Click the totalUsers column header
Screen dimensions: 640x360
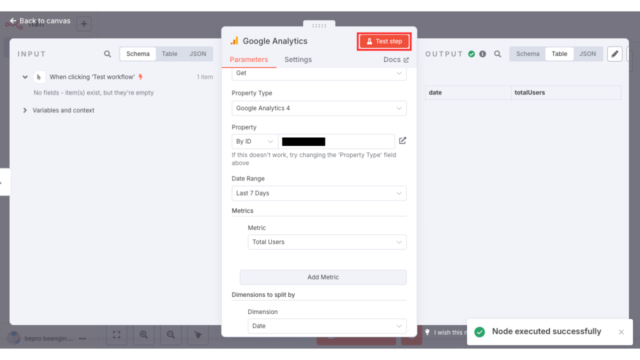tap(566, 93)
